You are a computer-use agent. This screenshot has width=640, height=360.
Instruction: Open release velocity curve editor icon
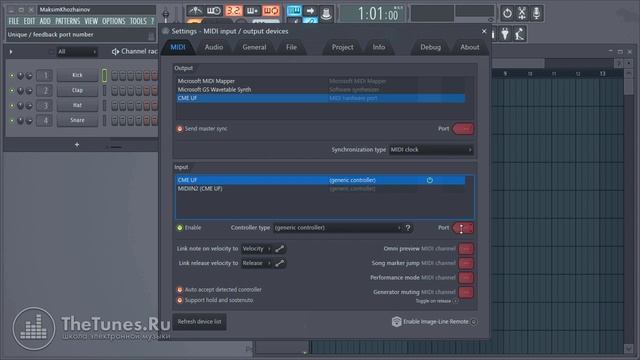(x=280, y=263)
